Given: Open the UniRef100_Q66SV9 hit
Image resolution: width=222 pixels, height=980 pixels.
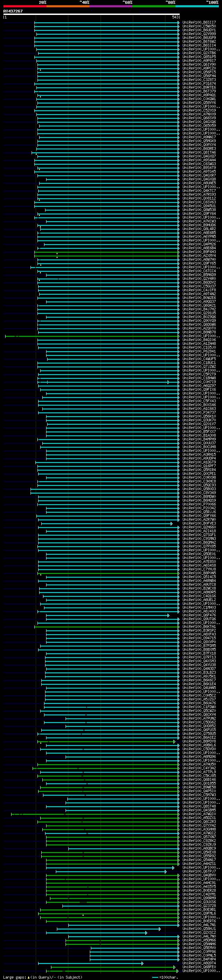Looking at the screenshot, I should point(199,118).
